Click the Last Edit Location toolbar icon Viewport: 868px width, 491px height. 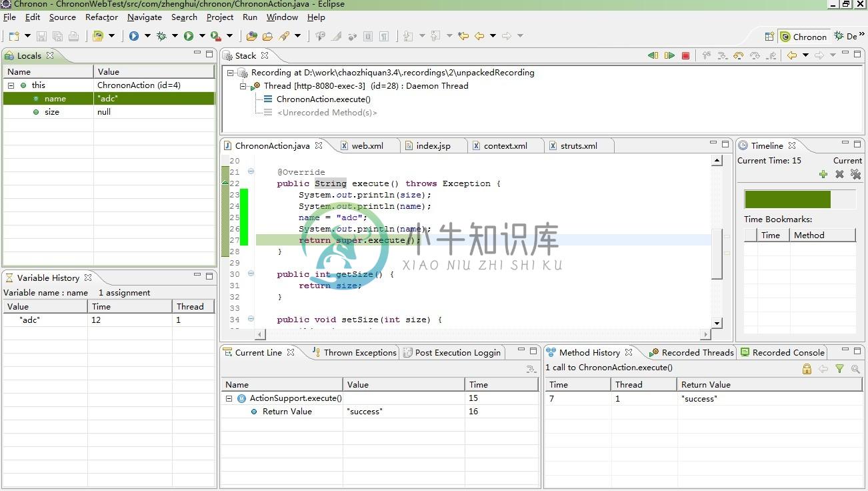click(x=463, y=36)
